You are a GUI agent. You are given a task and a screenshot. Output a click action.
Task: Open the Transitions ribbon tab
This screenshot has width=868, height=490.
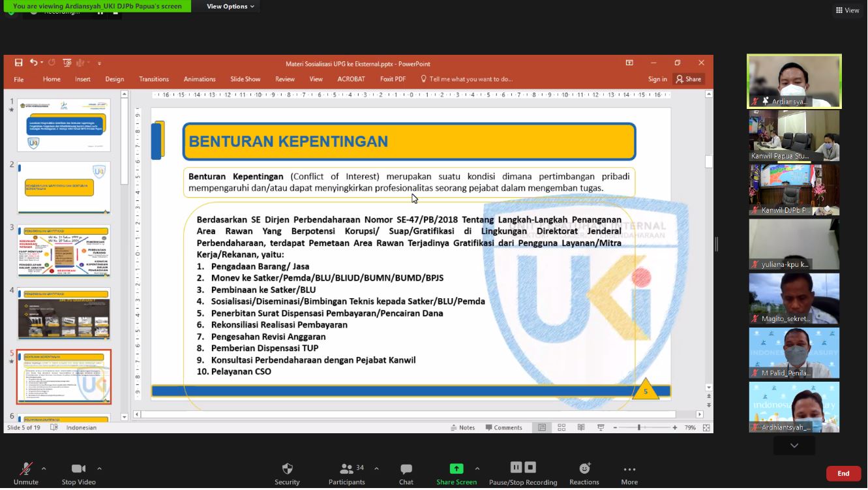(154, 80)
